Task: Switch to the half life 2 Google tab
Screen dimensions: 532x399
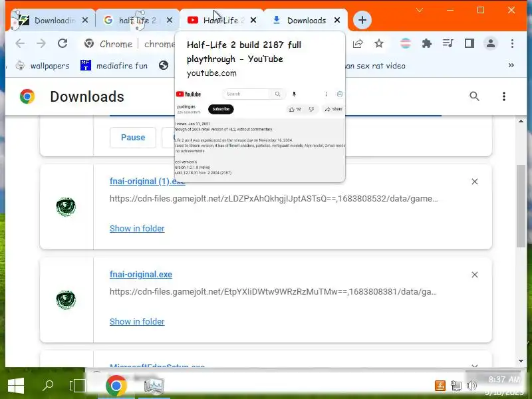Action: pos(137,21)
